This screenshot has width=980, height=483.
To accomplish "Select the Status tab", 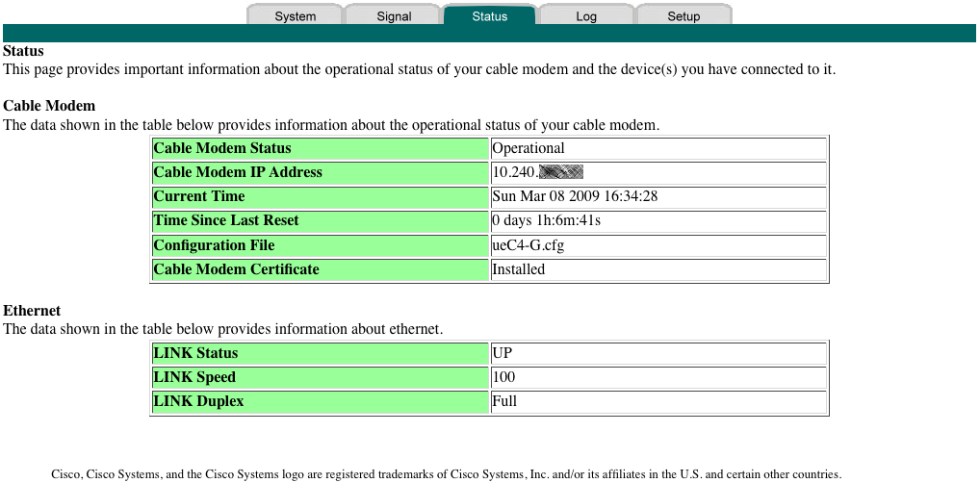I will (489, 16).
